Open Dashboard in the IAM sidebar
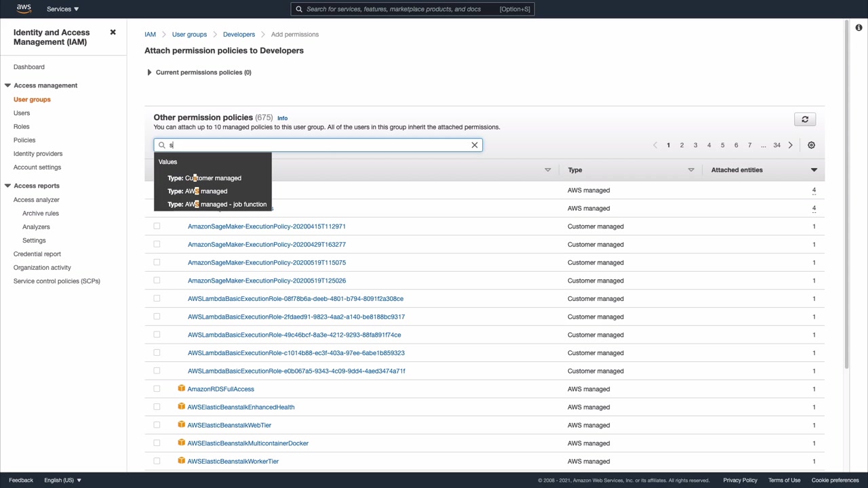 coord(29,67)
